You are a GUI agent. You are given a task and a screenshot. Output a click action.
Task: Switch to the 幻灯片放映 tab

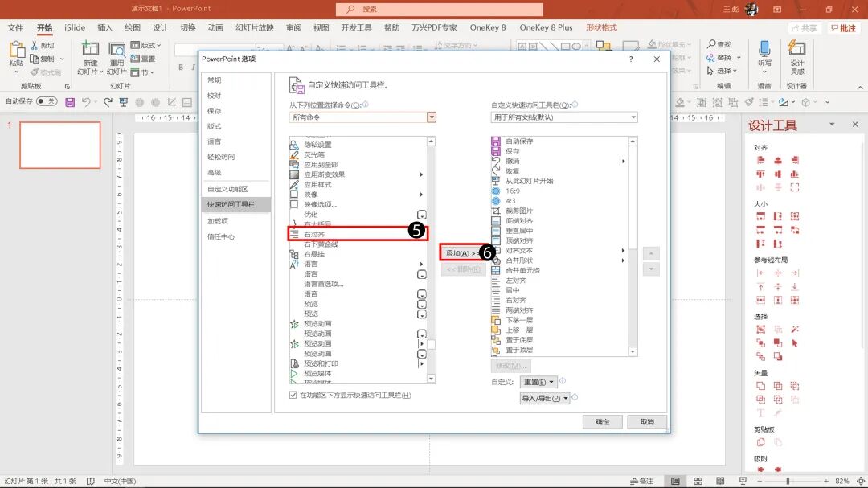(x=255, y=27)
